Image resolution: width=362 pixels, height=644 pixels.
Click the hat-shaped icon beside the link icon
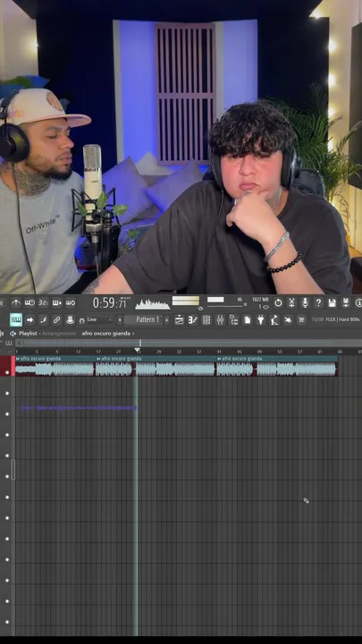(71, 319)
